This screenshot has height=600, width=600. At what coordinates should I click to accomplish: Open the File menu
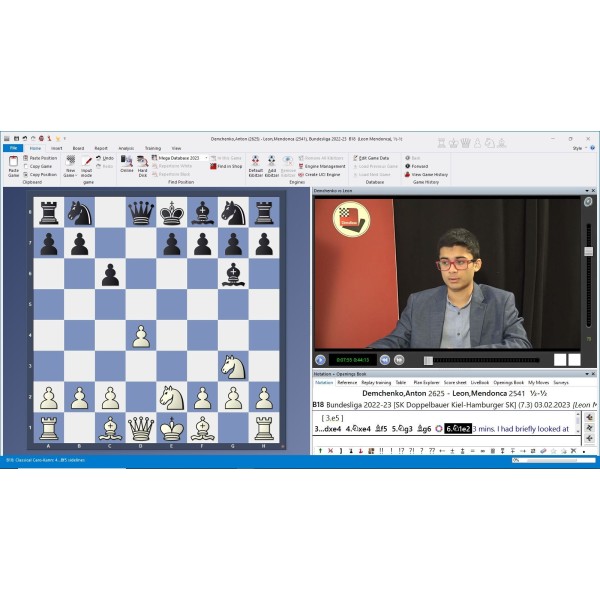13,148
